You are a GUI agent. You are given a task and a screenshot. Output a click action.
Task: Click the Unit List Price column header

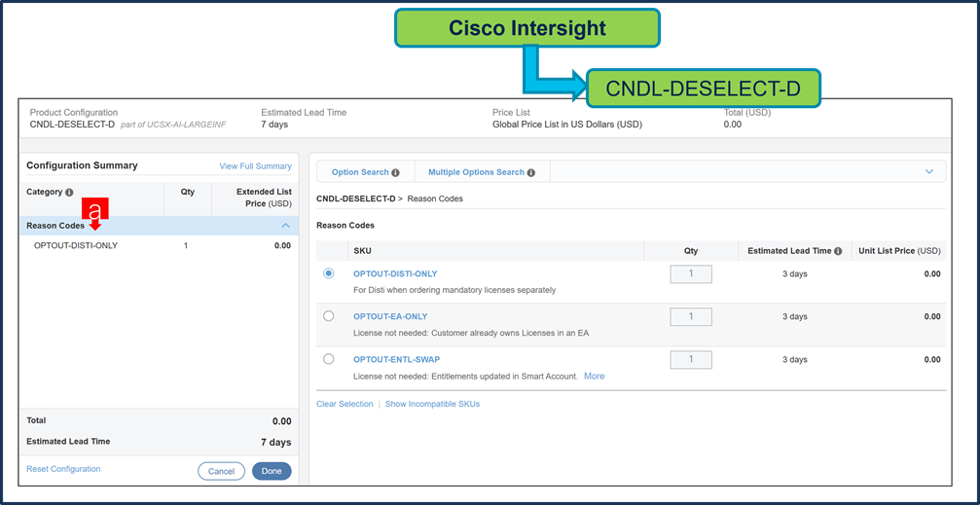coord(899,251)
